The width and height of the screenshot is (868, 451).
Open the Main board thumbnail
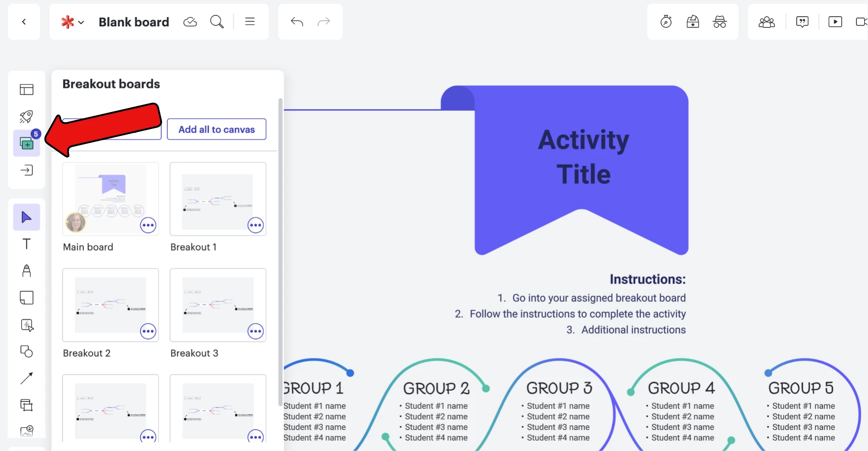[111, 199]
